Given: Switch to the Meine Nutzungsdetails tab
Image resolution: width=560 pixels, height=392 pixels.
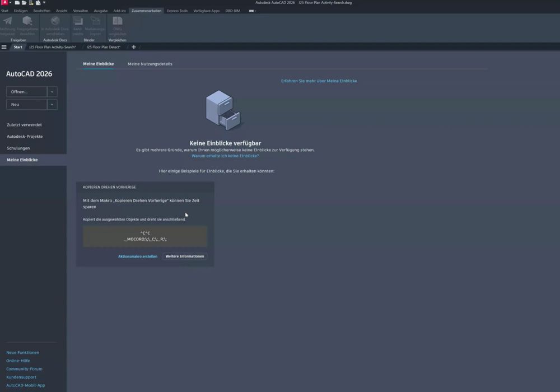Looking at the screenshot, I should point(150,64).
